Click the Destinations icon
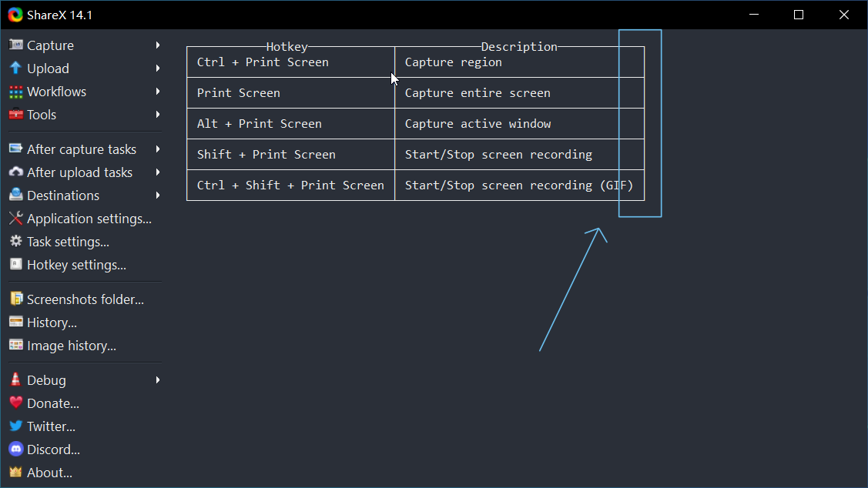The image size is (868, 488). [x=15, y=195]
